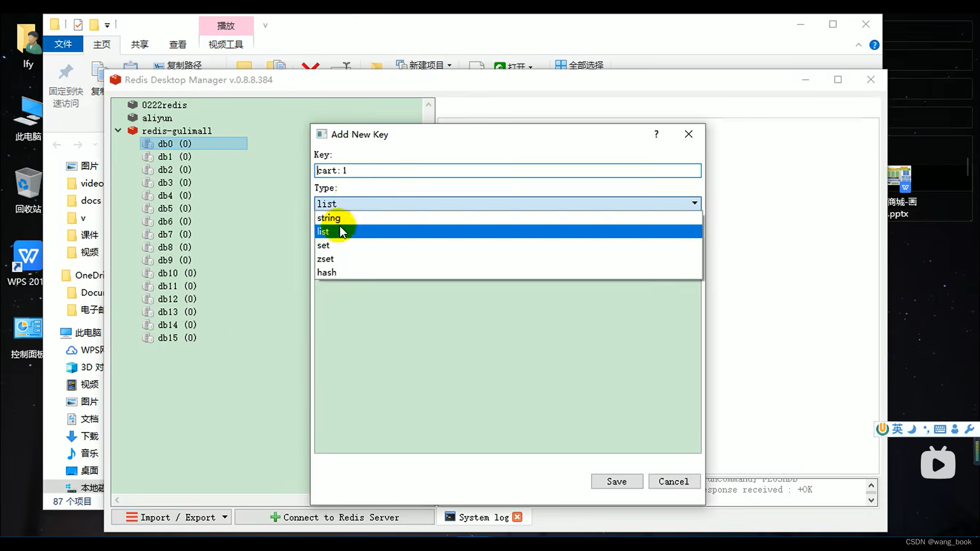Click the Save button
The image size is (980, 551).
point(617,481)
